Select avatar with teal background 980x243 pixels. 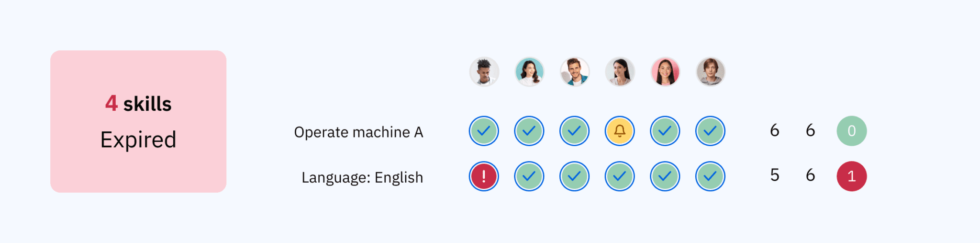pyautogui.click(x=529, y=72)
